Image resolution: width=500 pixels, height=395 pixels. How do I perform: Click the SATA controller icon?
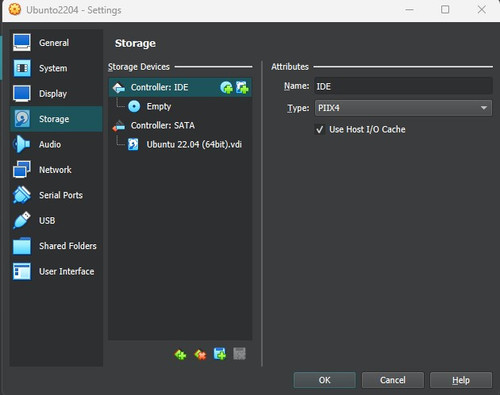point(119,126)
